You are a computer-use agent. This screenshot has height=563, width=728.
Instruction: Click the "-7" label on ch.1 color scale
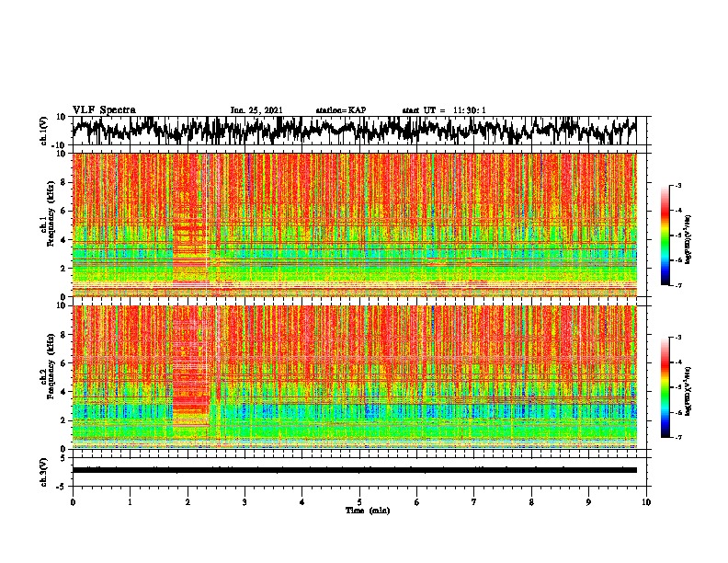click(x=677, y=285)
